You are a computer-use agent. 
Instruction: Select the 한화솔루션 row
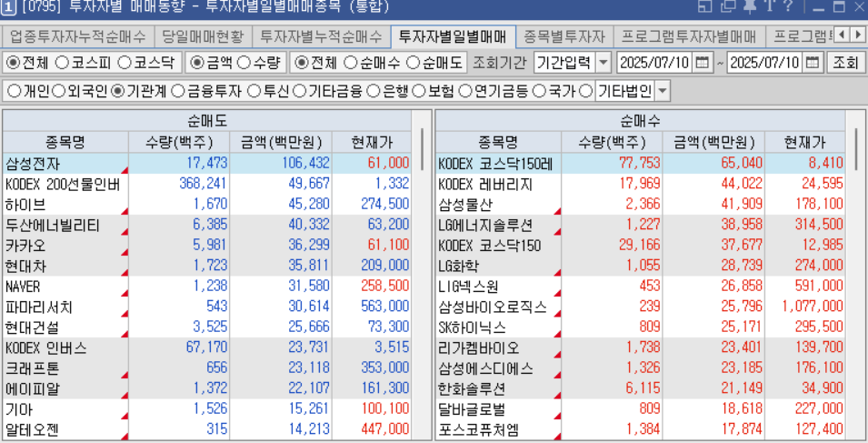(641, 388)
